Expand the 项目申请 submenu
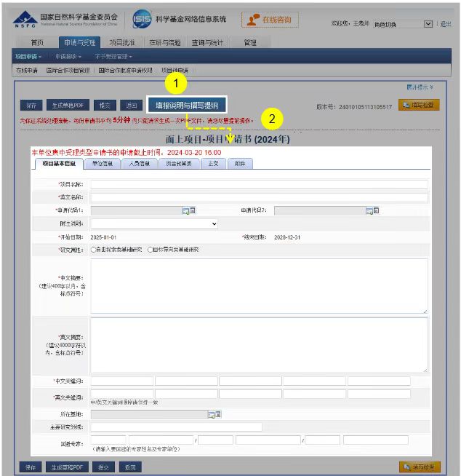This screenshot has width=461, height=476. pyautogui.click(x=28, y=57)
